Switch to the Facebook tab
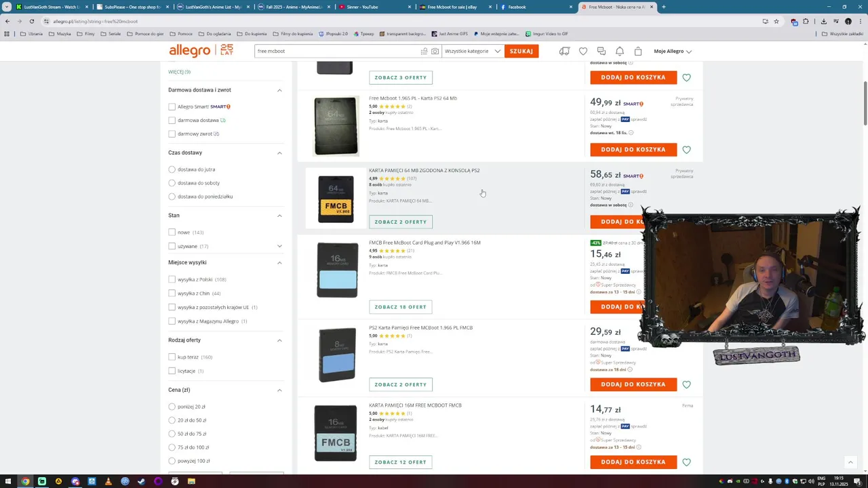This screenshot has width=868, height=488. (536, 7)
